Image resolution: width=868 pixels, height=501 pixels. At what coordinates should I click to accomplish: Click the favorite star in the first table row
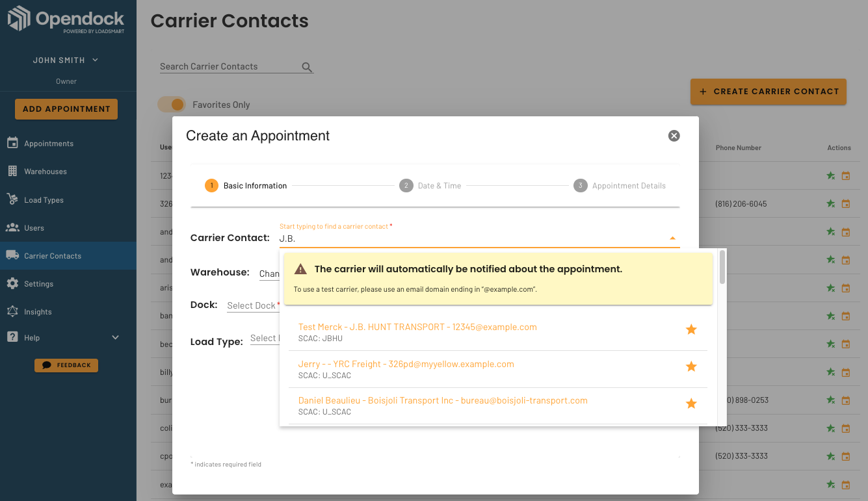click(831, 175)
